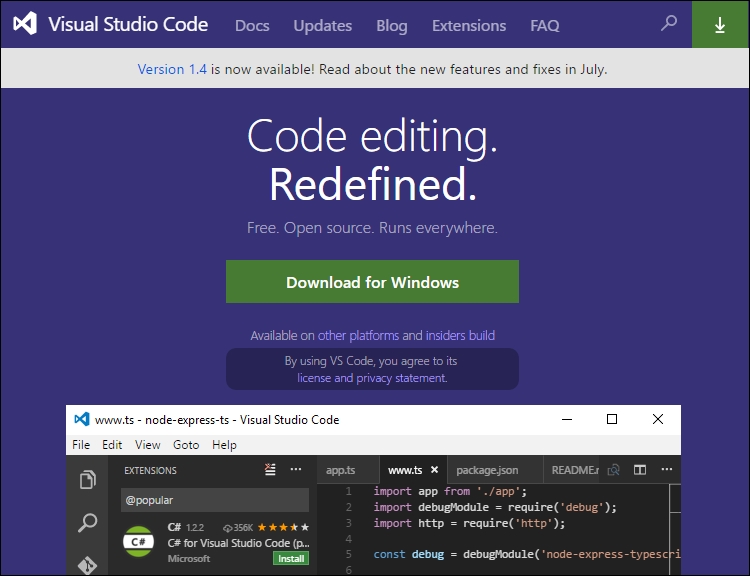
Task: Open the Help menu in VS Code
Action: [224, 445]
